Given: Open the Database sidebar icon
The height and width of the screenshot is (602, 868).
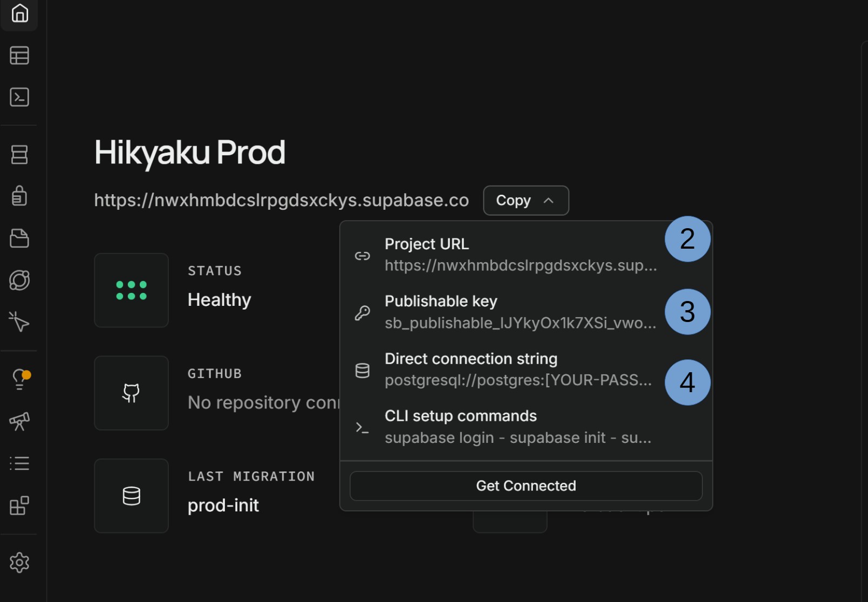Looking at the screenshot, I should [x=19, y=155].
